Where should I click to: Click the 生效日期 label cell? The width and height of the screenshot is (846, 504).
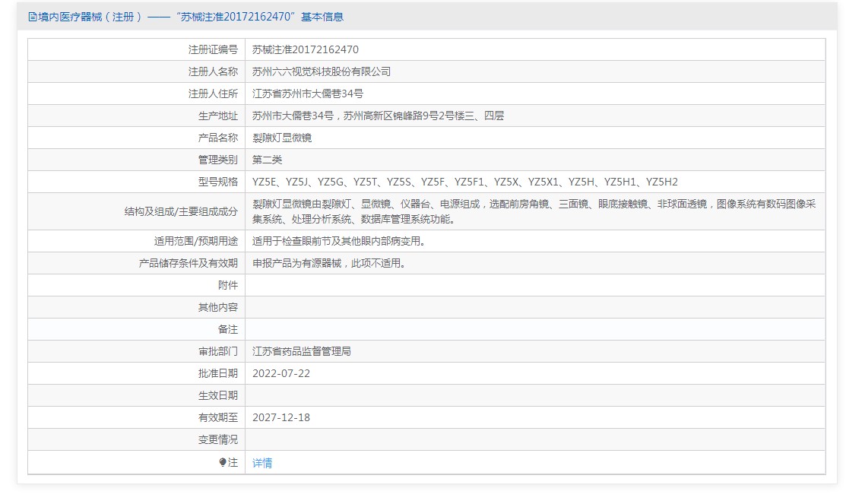pyautogui.click(x=137, y=396)
